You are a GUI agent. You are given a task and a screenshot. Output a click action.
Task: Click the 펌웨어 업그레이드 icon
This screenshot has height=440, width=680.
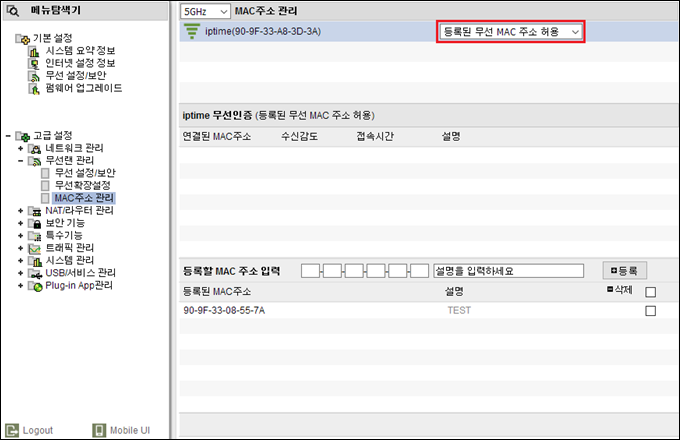click(34, 88)
